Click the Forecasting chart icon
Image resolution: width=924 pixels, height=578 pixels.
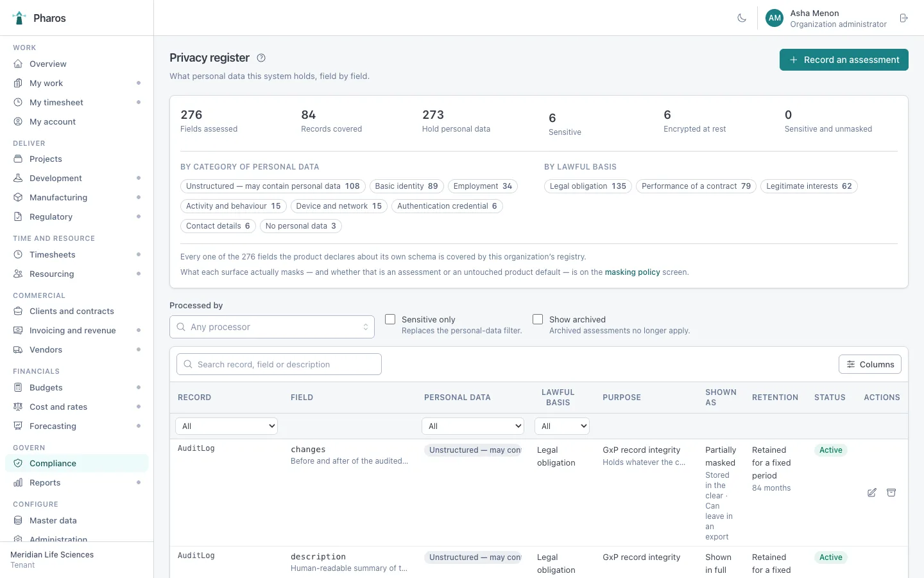coord(18,426)
